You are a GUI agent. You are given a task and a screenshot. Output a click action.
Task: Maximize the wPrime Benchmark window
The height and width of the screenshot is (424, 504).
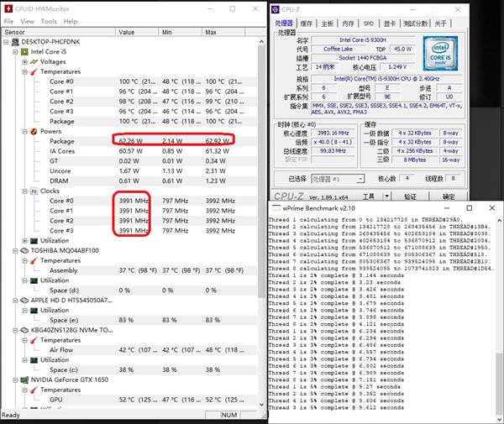(x=470, y=208)
